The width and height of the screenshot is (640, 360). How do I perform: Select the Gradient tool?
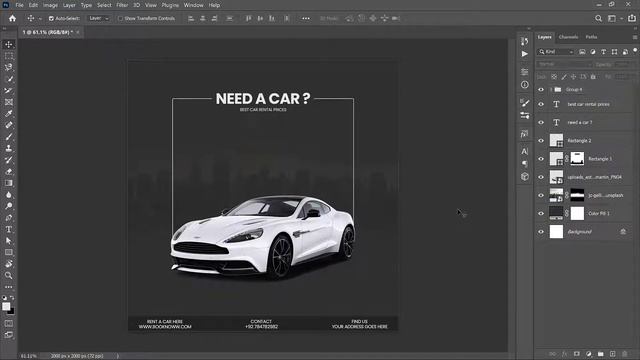(x=9, y=183)
